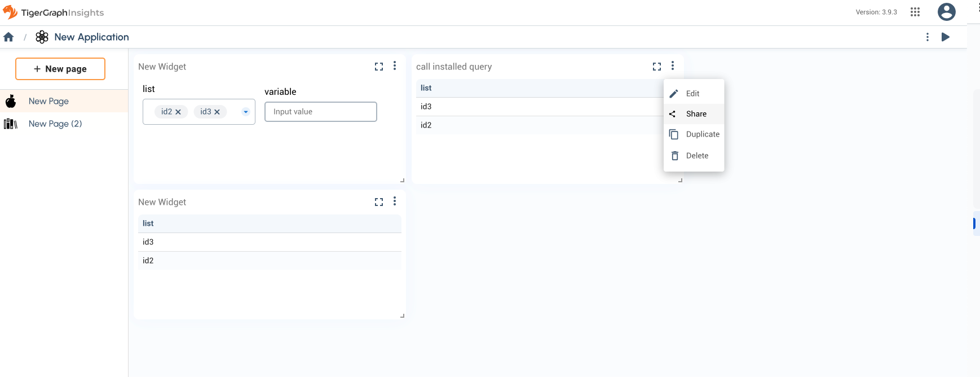
Task: Select Duplicate in the widget menu
Action: pyautogui.click(x=702, y=134)
